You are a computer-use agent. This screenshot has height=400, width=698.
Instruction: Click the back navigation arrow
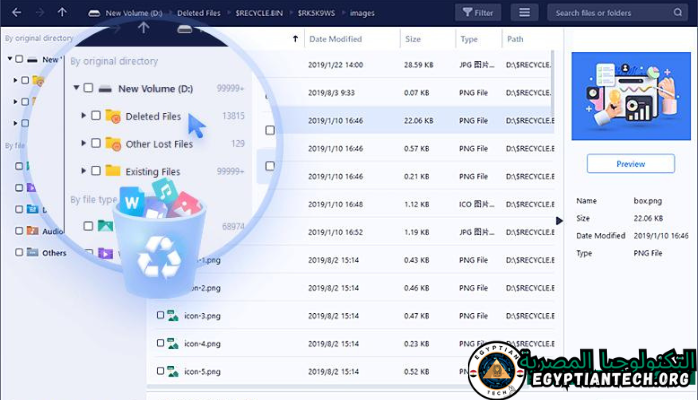coord(16,13)
